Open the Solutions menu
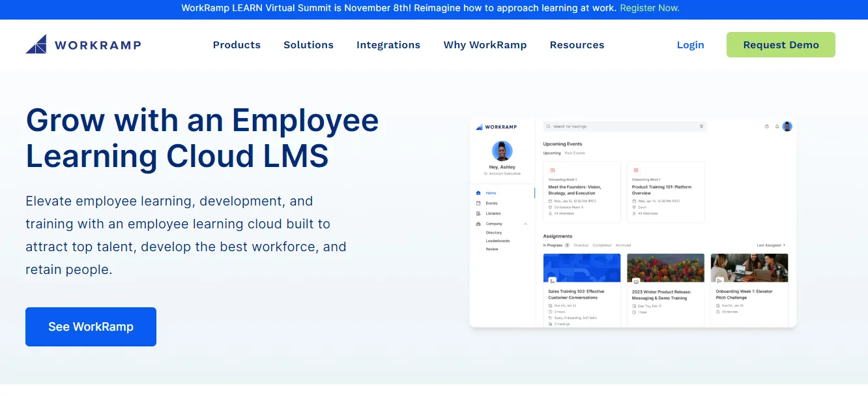Viewport: 868px width, 396px height. [308, 45]
